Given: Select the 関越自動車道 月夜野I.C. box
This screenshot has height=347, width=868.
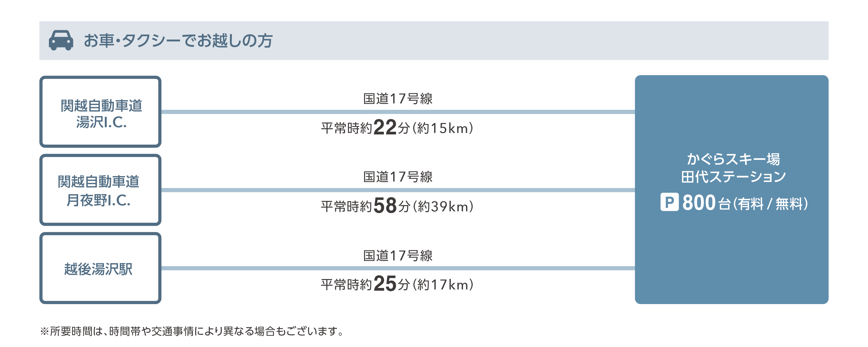Looking at the screenshot, I should pyautogui.click(x=100, y=190).
